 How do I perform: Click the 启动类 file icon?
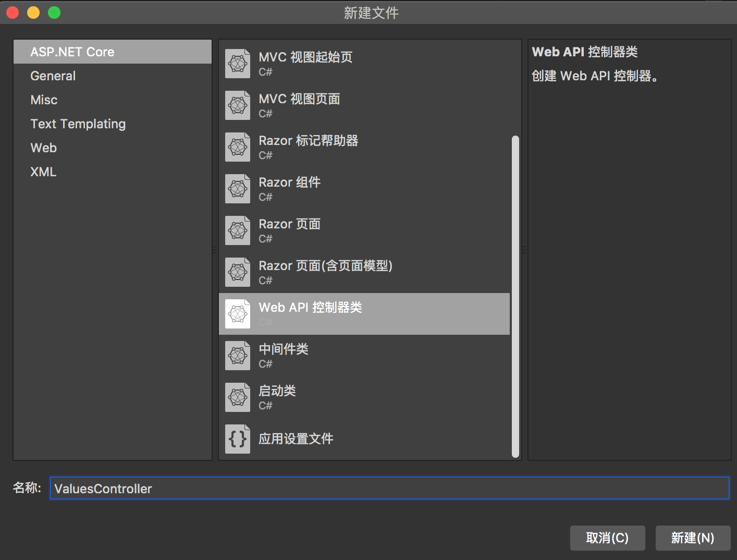tap(238, 397)
